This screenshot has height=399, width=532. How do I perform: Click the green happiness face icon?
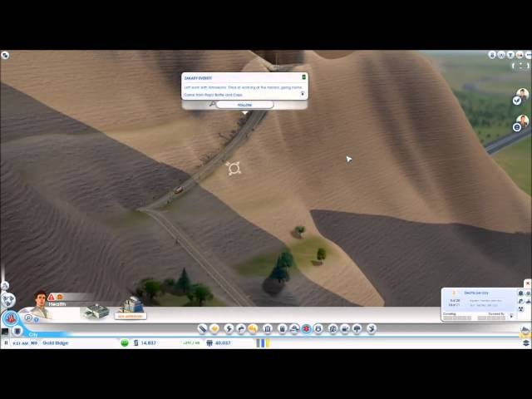(125, 342)
